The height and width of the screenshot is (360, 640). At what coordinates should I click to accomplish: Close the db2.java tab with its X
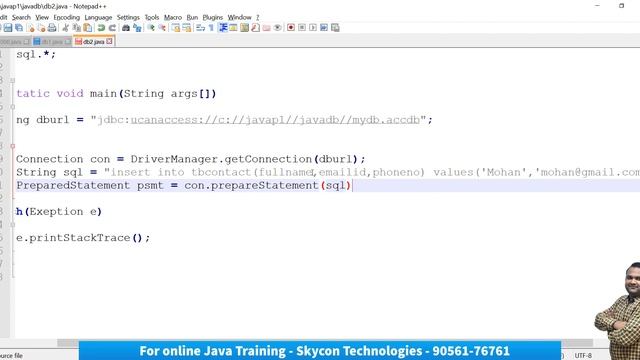coord(109,41)
